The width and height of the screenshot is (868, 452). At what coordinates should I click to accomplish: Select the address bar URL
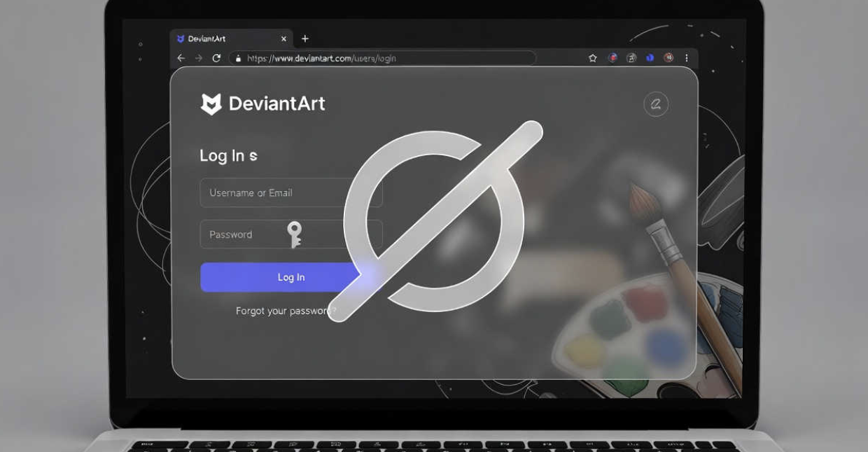click(329, 58)
